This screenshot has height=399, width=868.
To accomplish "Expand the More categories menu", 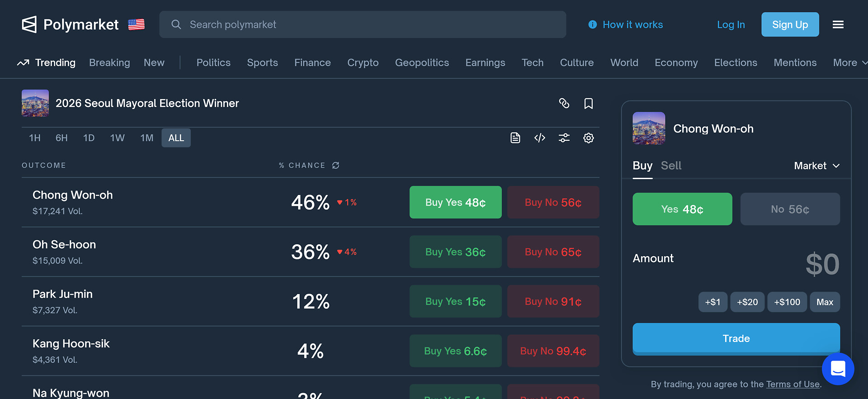I will pos(849,62).
